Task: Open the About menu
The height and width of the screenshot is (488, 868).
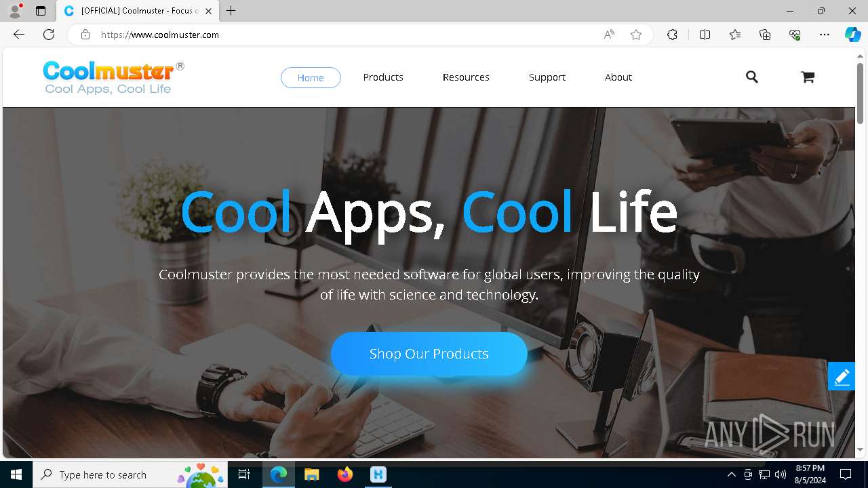Action: click(618, 77)
